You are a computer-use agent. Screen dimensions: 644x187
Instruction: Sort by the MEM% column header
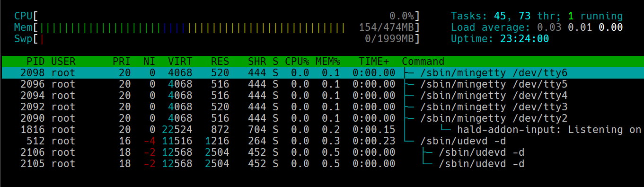pyautogui.click(x=328, y=62)
